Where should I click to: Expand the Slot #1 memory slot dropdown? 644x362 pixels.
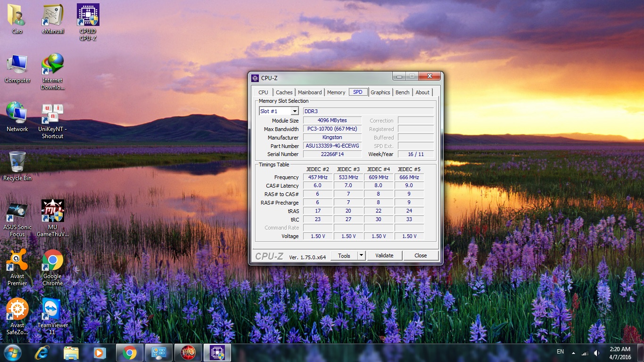(x=295, y=111)
